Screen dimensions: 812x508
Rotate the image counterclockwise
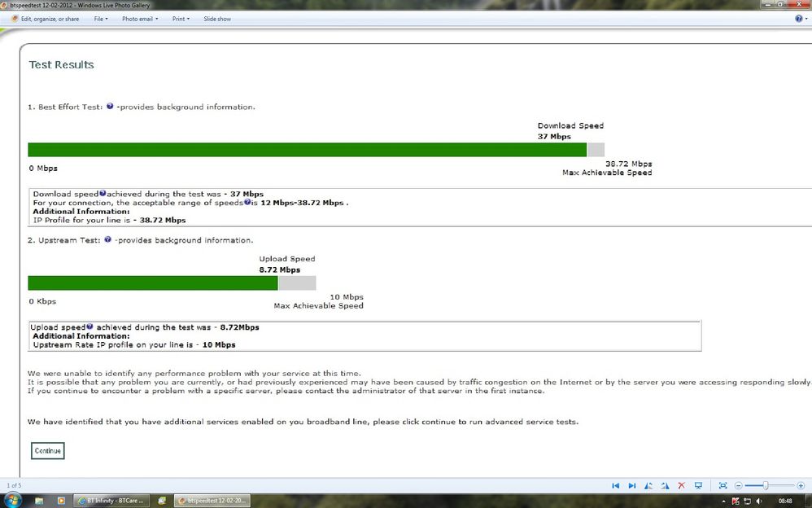point(648,486)
